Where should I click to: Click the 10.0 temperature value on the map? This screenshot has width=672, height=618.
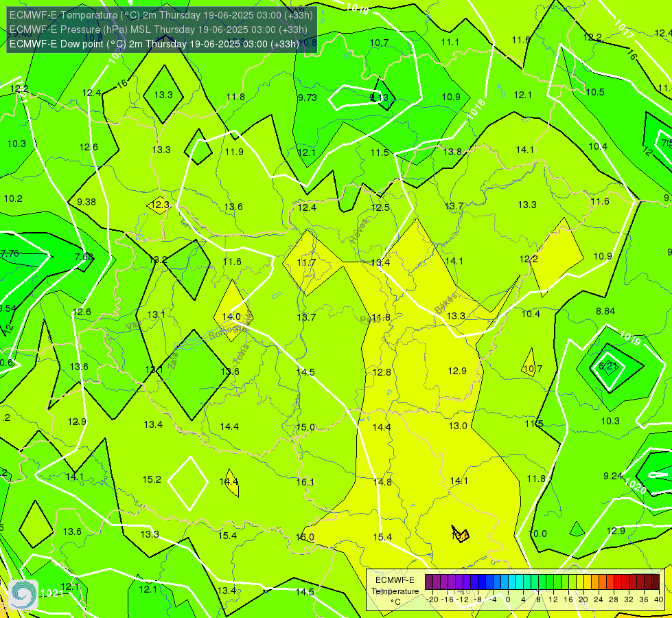click(x=538, y=534)
